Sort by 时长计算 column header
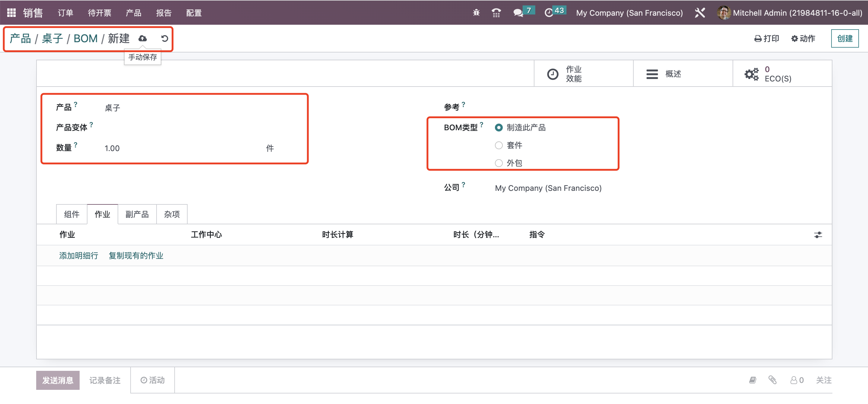 coord(337,235)
